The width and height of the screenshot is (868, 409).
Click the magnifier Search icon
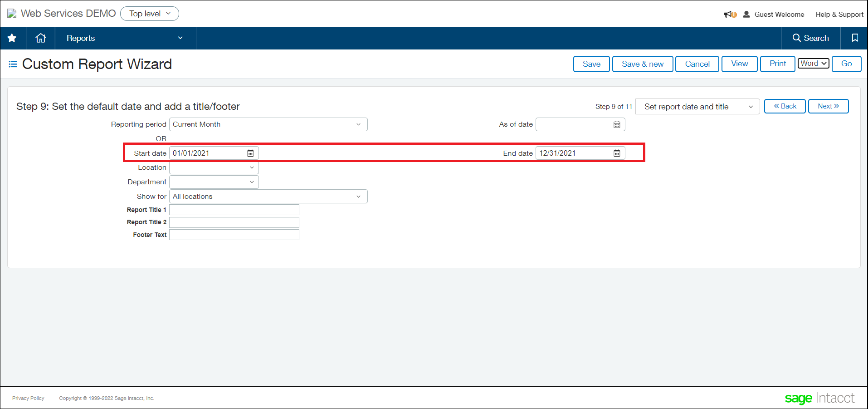(796, 38)
